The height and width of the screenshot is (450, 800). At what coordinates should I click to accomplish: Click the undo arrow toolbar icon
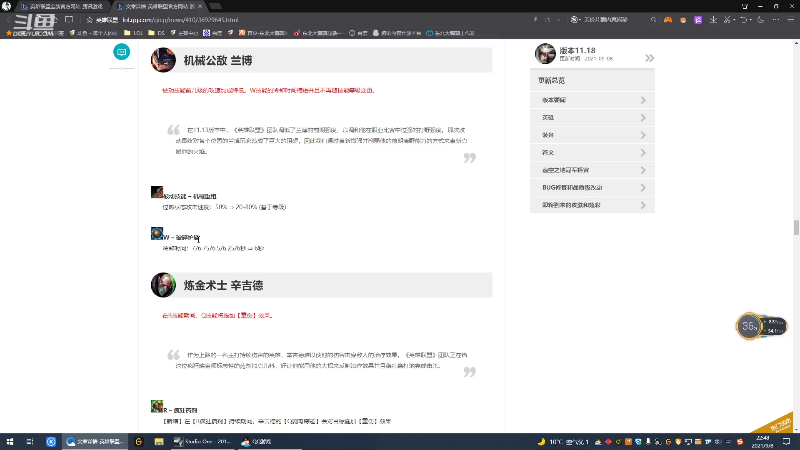pos(744,20)
